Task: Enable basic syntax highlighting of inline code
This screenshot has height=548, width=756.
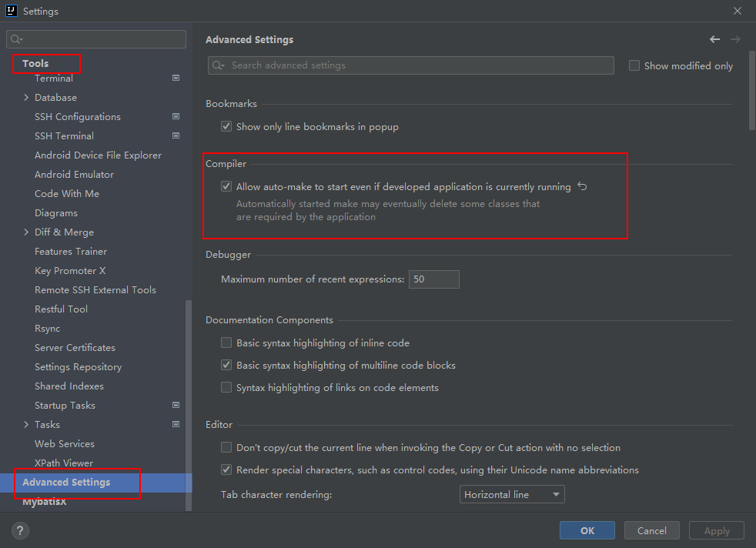Action: pyautogui.click(x=226, y=342)
